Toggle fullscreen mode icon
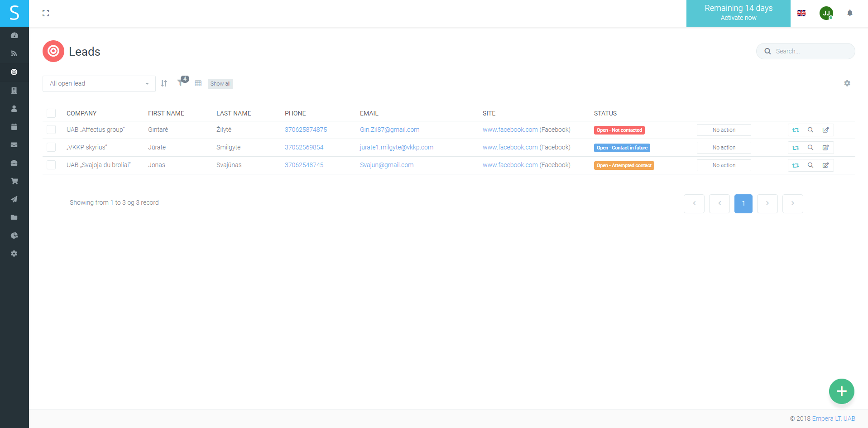 [46, 13]
